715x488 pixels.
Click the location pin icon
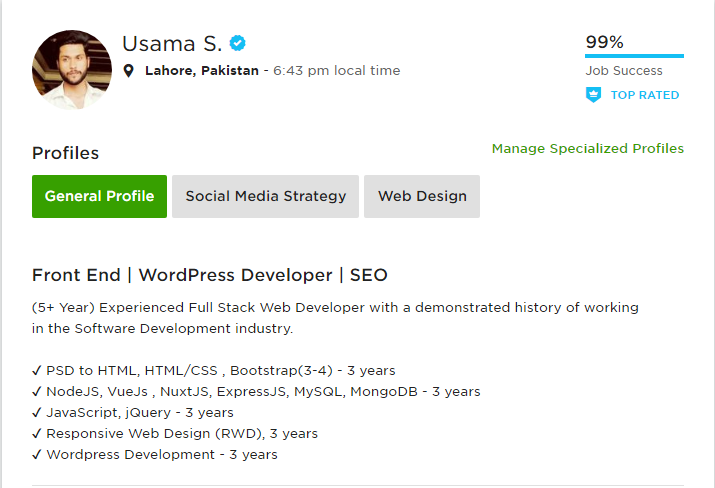(x=129, y=71)
